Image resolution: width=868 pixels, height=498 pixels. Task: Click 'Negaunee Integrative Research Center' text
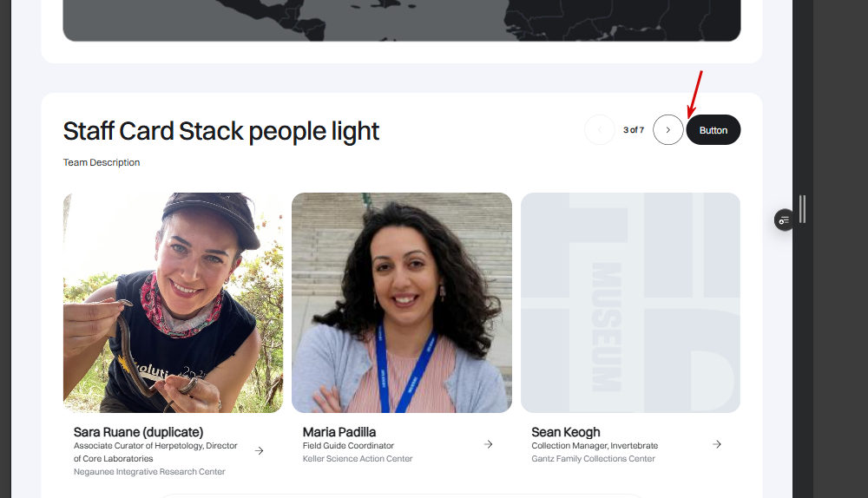point(149,472)
